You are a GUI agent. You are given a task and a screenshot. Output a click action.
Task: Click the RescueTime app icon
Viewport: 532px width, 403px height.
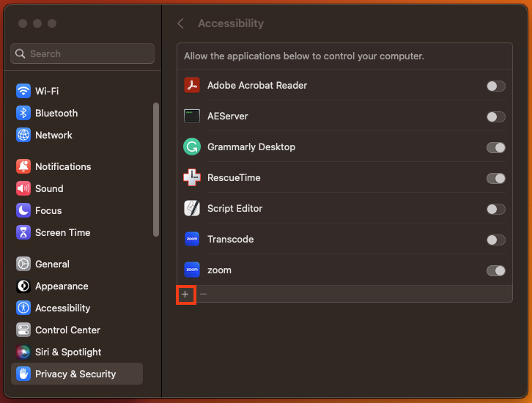point(192,177)
